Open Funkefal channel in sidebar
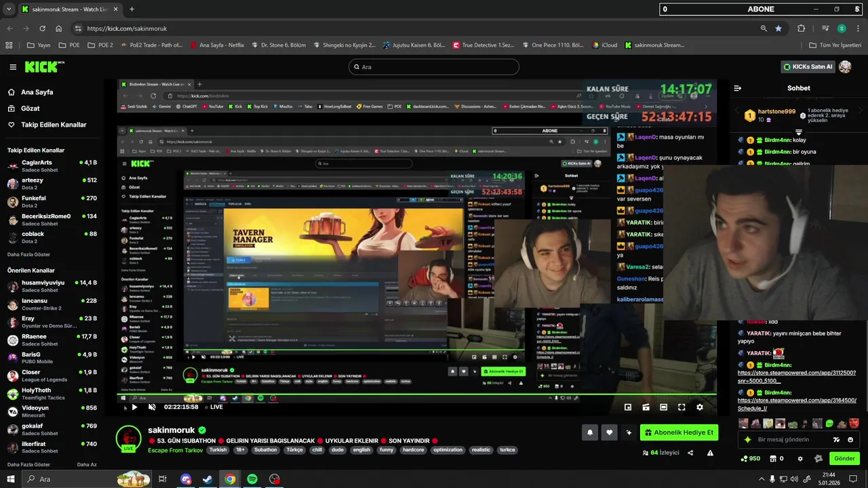The height and width of the screenshot is (488, 868). 53,202
